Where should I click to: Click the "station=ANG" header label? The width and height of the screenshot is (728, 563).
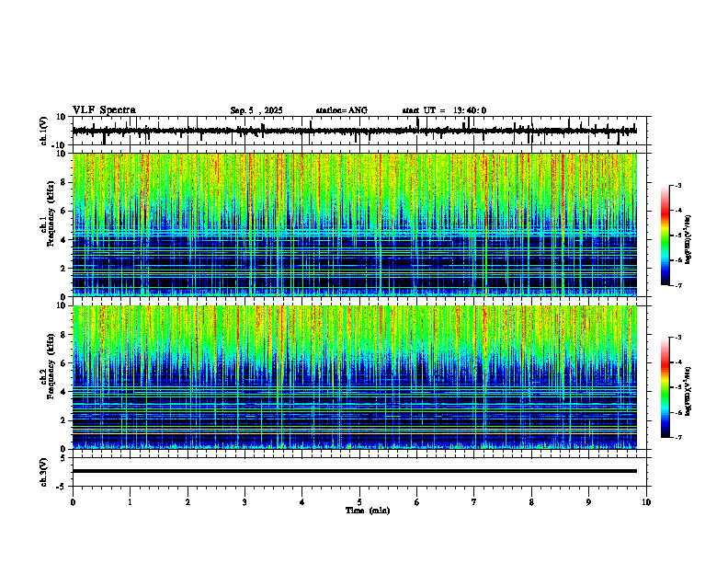(x=342, y=110)
